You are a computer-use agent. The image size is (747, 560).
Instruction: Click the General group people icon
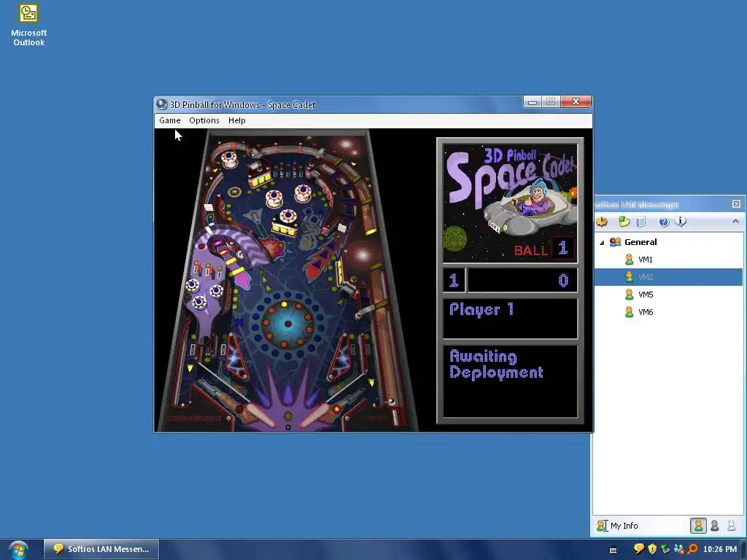pos(615,242)
